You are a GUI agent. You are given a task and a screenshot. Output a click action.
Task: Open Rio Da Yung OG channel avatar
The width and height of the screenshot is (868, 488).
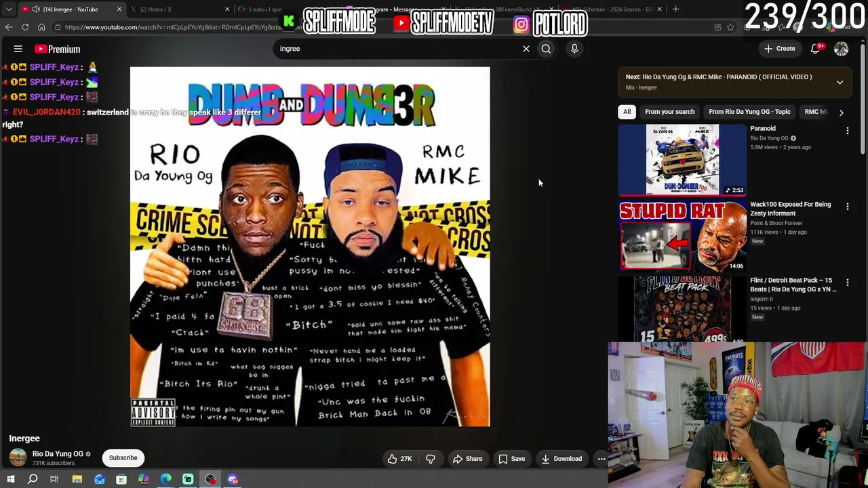tap(18, 457)
